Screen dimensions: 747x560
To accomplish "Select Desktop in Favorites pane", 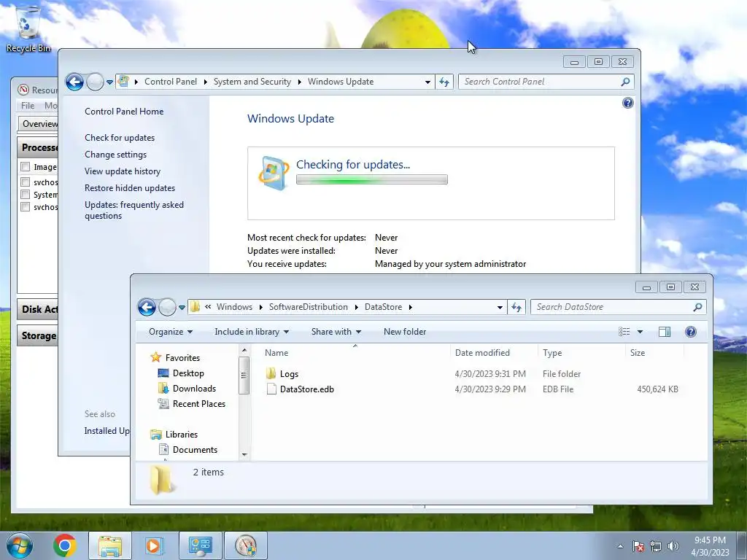I will [x=181, y=373].
